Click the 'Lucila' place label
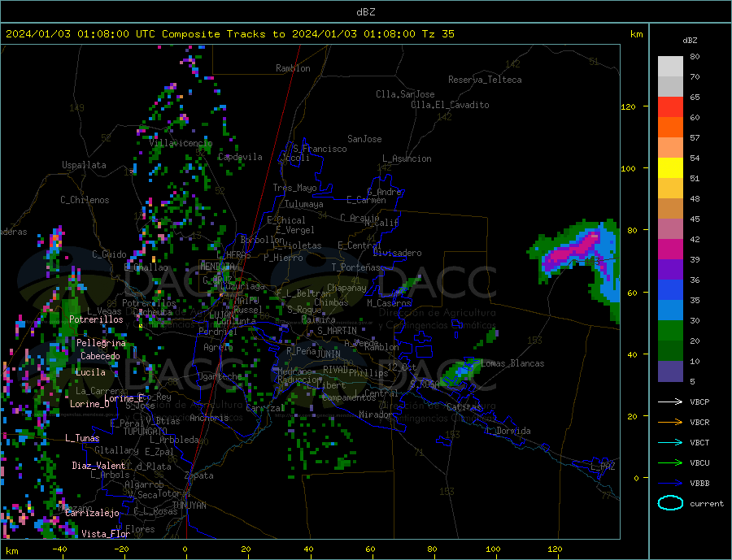The image size is (732, 560). pyautogui.click(x=90, y=372)
